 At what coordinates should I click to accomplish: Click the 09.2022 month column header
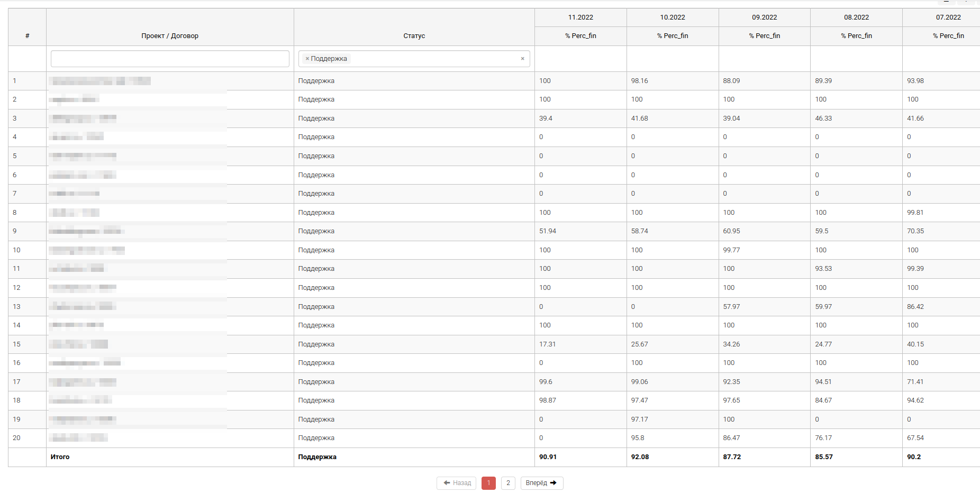click(764, 17)
